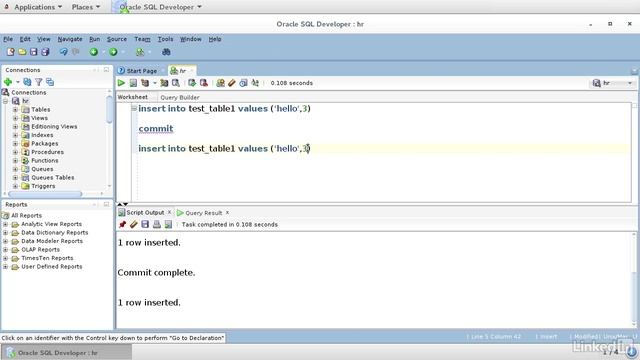Open the Places menu in top bar

[86, 7]
